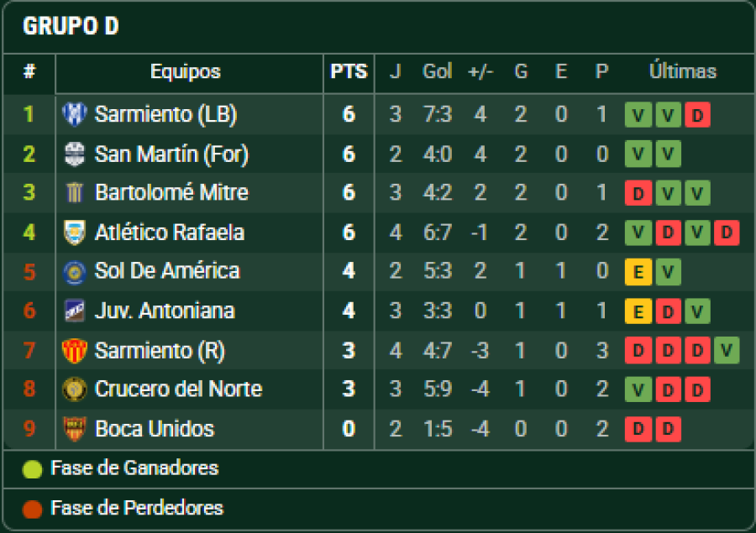Viewport: 756px width, 533px height.
Task: Click the green V badge for Sarmiento (R)
Action: click(x=726, y=351)
